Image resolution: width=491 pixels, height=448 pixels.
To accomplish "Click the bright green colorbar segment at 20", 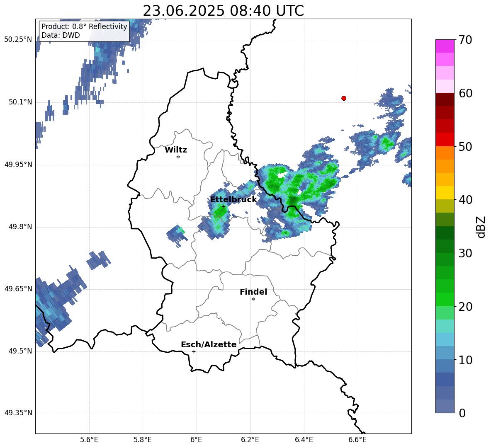I will pyautogui.click(x=445, y=299).
